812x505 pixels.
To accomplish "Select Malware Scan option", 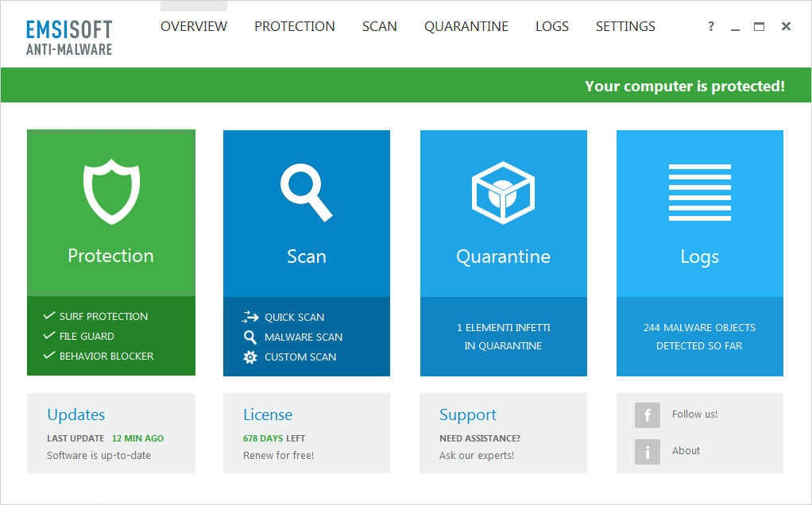I will [304, 337].
